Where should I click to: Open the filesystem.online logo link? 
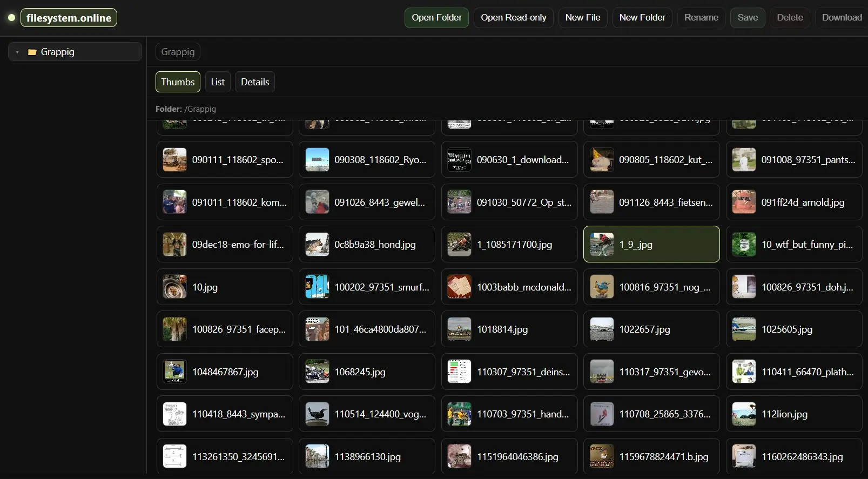tap(69, 18)
